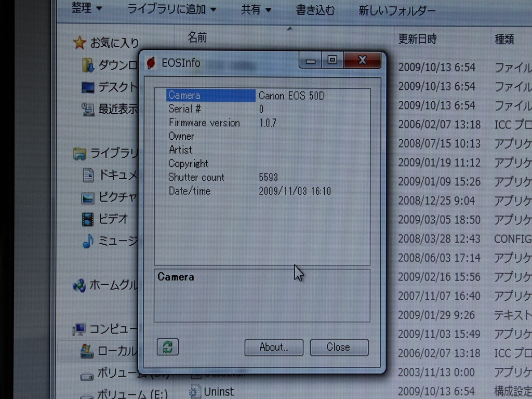Open 最近表示 in Explorer sidebar
Image resolution: width=532 pixels, height=399 pixels.
point(109,109)
